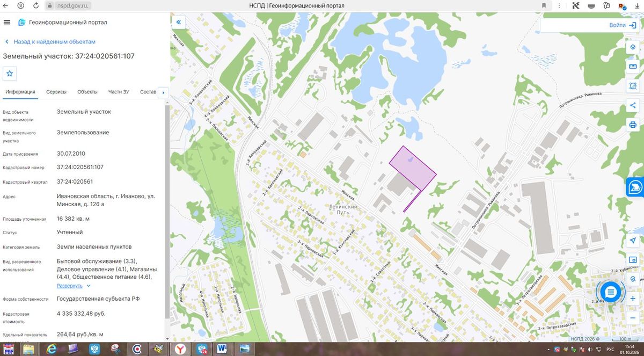The width and height of the screenshot is (644, 356).
Task: Reload the browser page
Action: 35,5
